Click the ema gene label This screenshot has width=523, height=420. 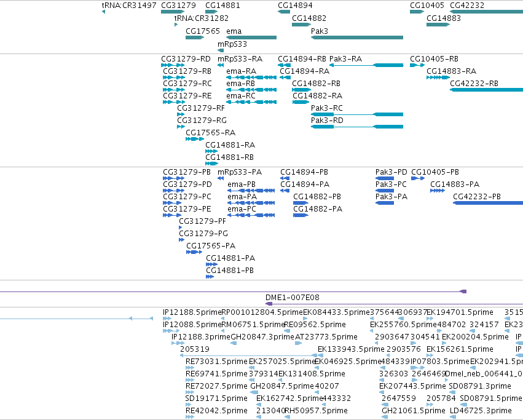coord(234,31)
